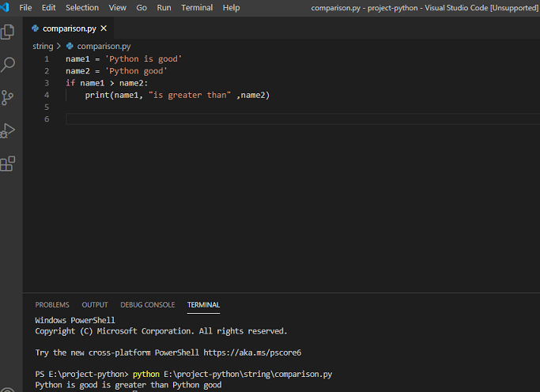The width and height of the screenshot is (540, 392).
Task: Click the name2 variable on line 2
Action: 77,71
